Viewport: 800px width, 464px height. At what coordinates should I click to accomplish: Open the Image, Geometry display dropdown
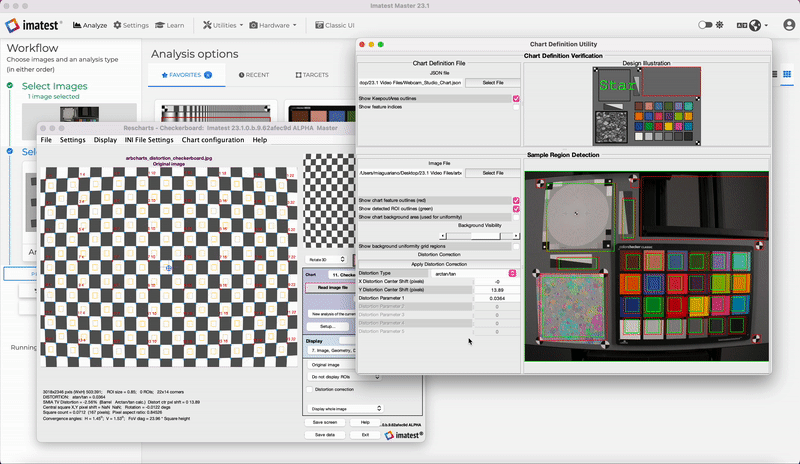tap(332, 351)
